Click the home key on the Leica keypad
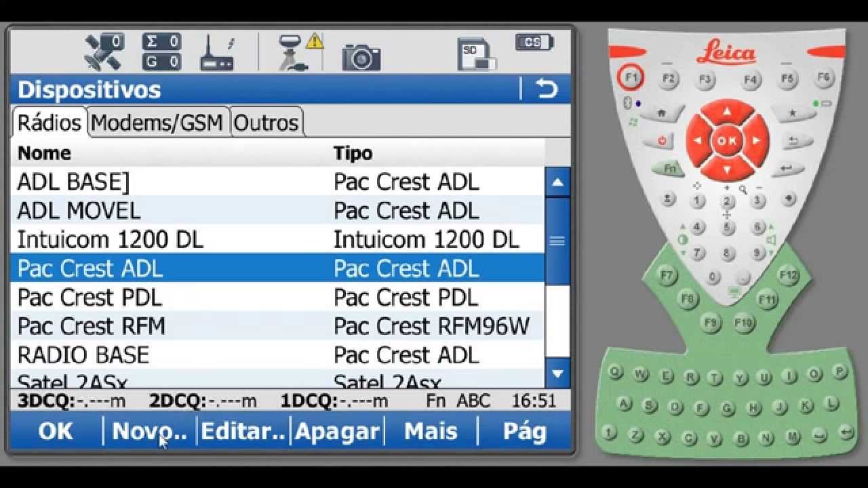Image resolution: width=868 pixels, height=488 pixels. pos(661,113)
